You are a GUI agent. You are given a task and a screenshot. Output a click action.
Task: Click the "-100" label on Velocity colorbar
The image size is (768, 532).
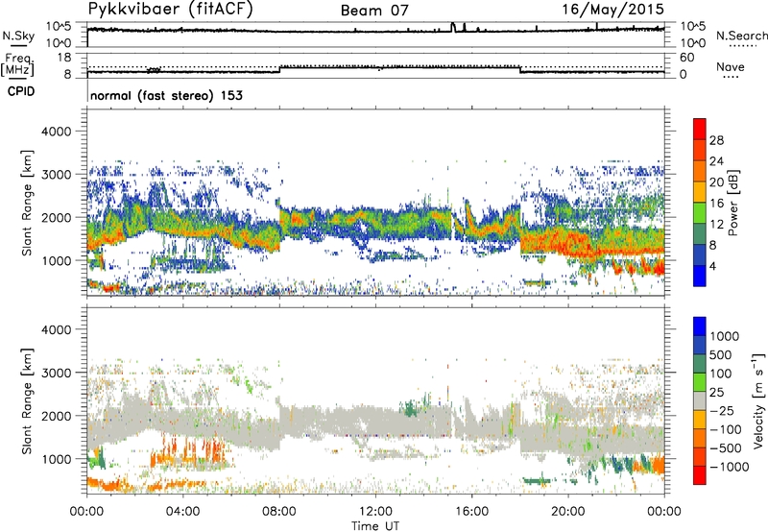[725, 429]
